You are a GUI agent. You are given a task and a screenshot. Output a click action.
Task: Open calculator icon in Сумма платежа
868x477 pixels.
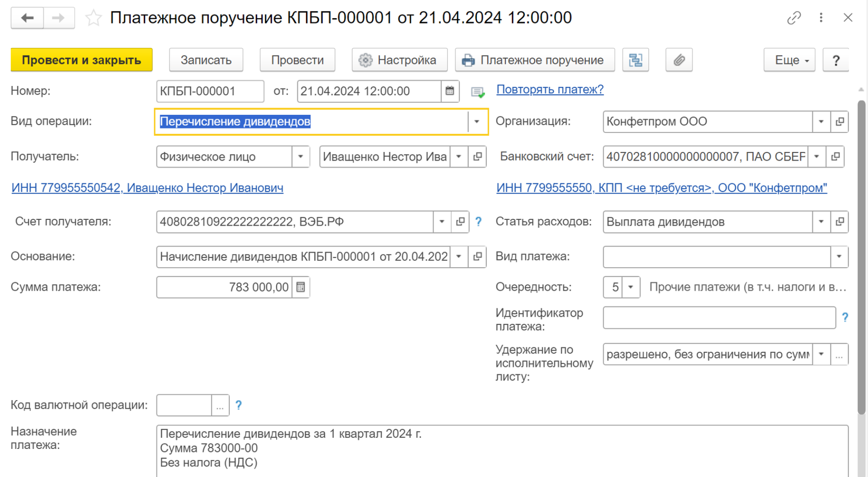(x=301, y=287)
